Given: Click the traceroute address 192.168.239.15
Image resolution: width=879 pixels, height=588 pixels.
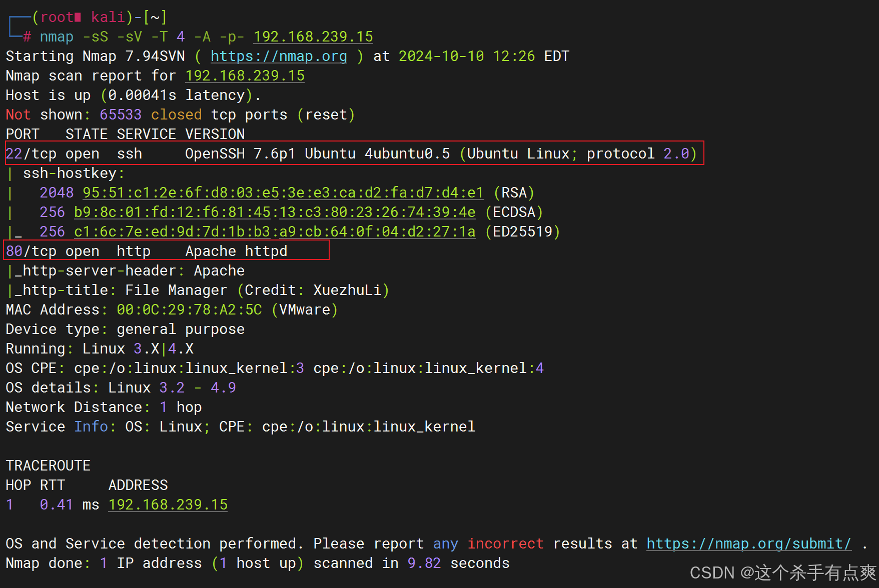Looking at the screenshot, I should (x=168, y=505).
